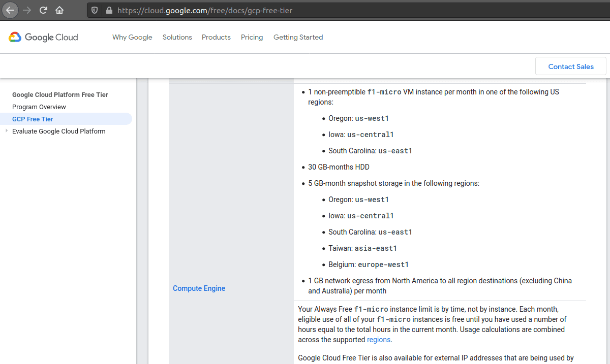Screen dimensions: 610x364
Task: Open Evaluate Google Cloud Platform sidebar item
Action: (x=59, y=131)
